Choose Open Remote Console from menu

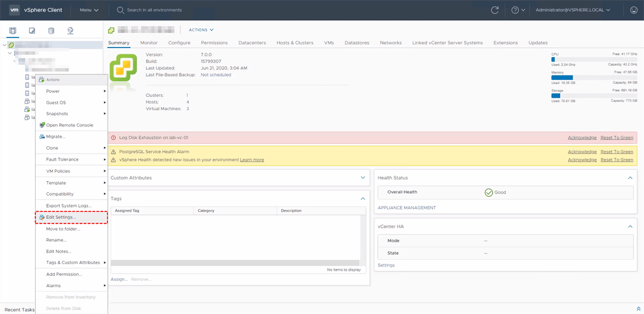coord(69,125)
